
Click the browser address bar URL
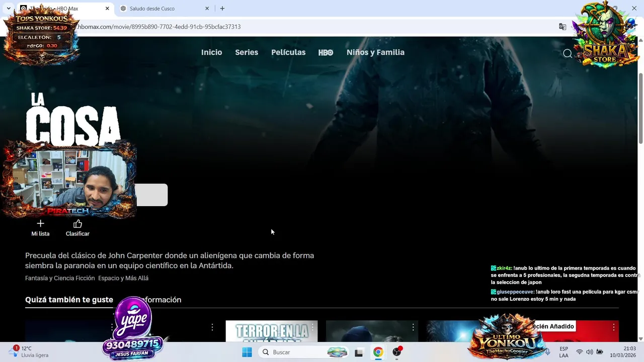[x=159, y=27]
